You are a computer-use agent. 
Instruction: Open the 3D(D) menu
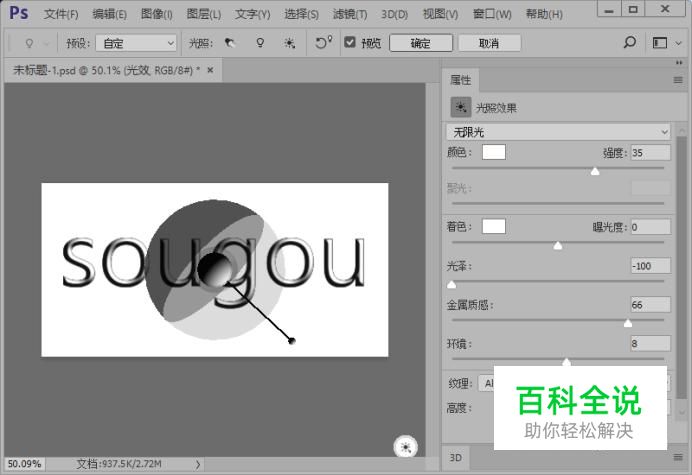(x=395, y=14)
